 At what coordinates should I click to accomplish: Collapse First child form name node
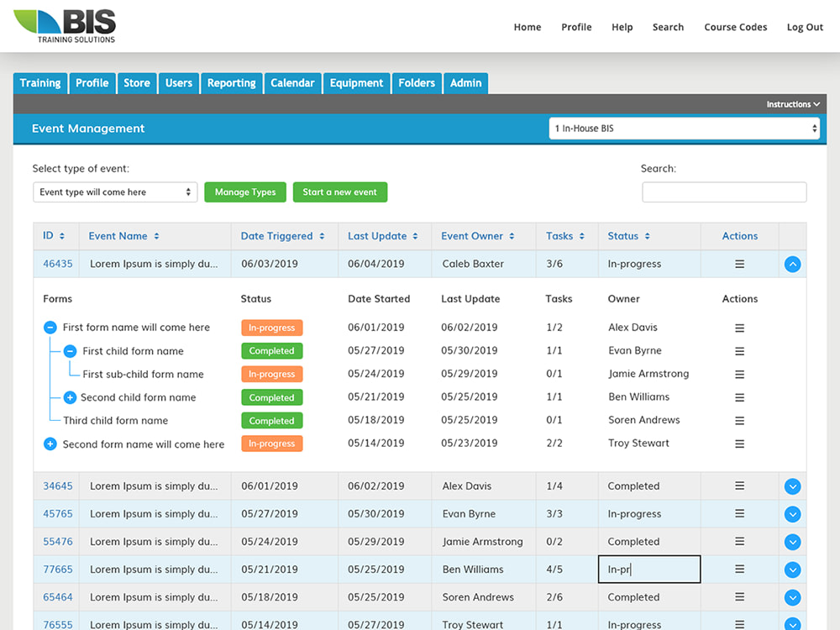[70, 351]
